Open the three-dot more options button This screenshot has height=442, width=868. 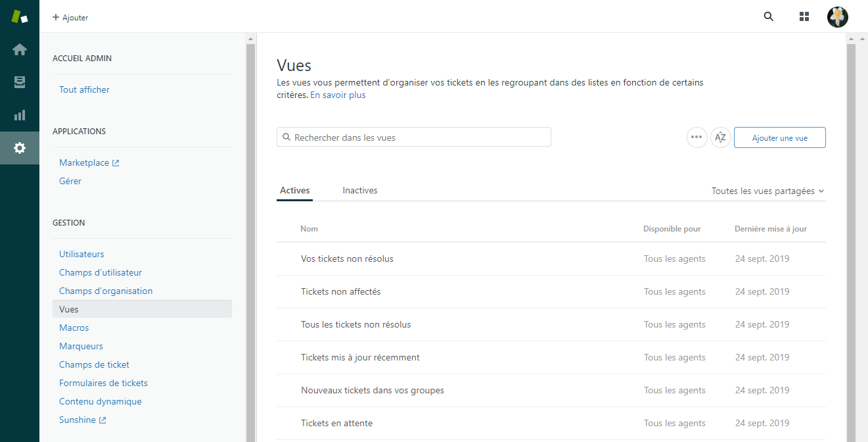697,137
